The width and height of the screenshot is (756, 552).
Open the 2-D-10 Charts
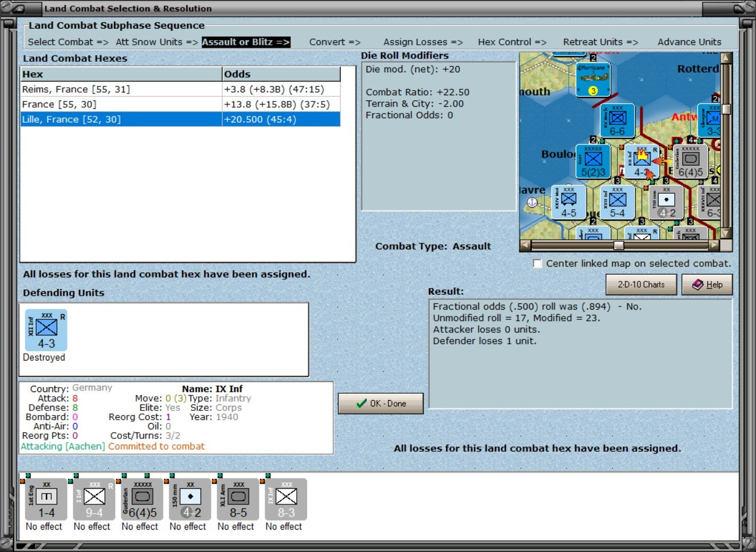pos(641,284)
